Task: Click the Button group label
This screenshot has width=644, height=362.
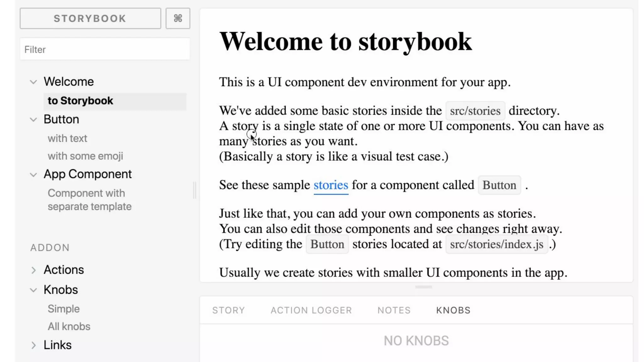Action: coord(61,119)
